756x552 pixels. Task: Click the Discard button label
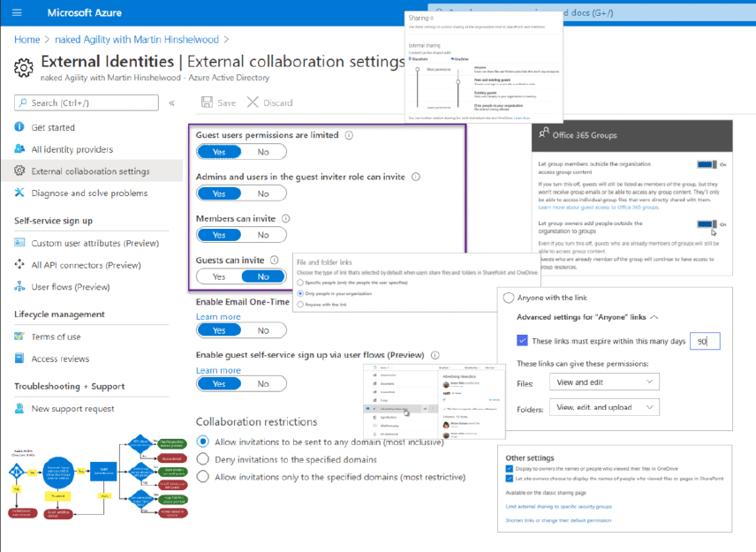click(x=277, y=103)
